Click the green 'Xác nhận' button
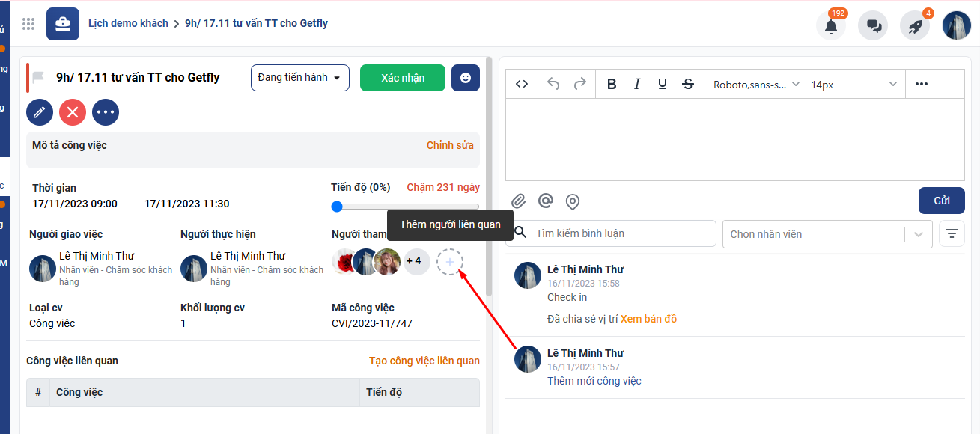Viewport: 980px width, 434px height. [402, 78]
